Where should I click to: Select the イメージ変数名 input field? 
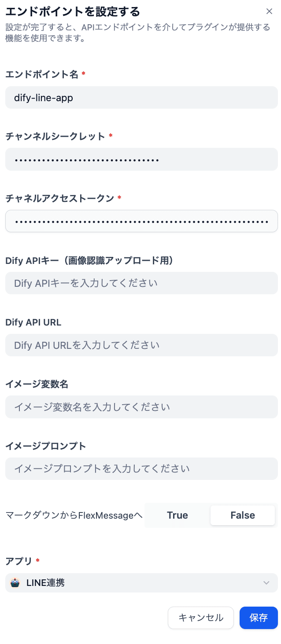[141, 407]
